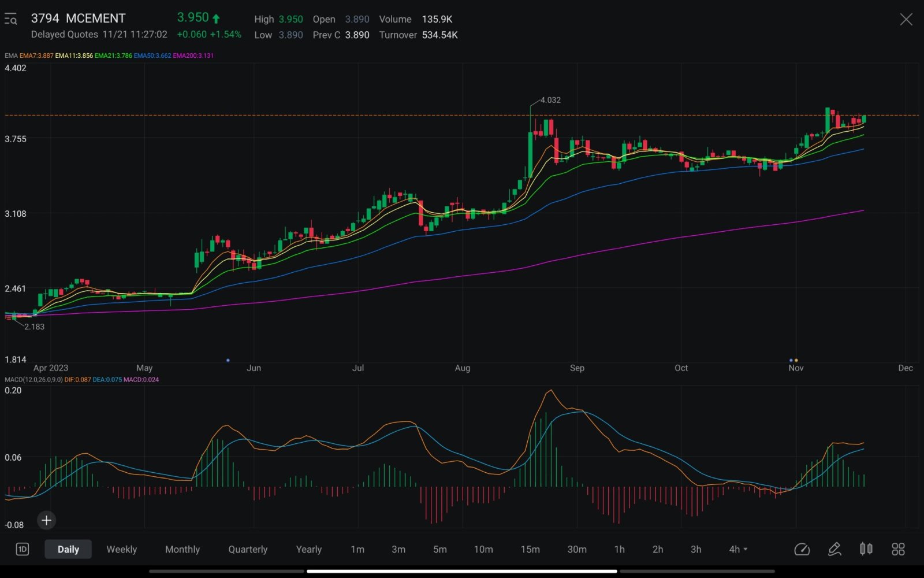Open the stock search list icon
Viewport: 924px width, 578px height.
(10, 20)
